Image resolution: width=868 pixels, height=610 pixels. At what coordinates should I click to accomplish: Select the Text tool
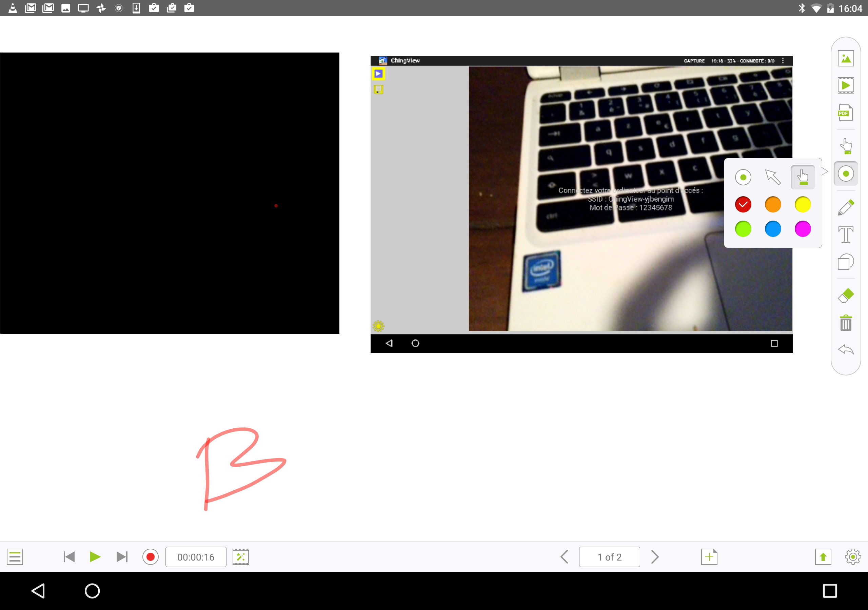click(x=846, y=234)
